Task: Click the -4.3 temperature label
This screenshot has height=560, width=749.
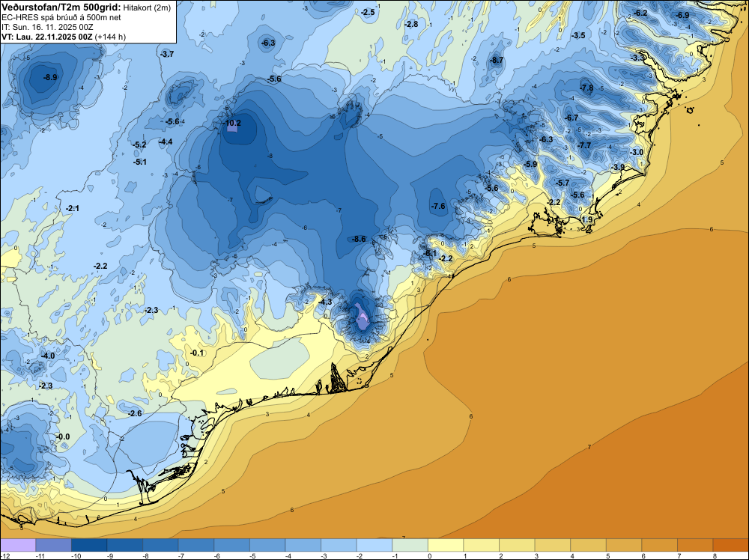Action: pos(325,302)
